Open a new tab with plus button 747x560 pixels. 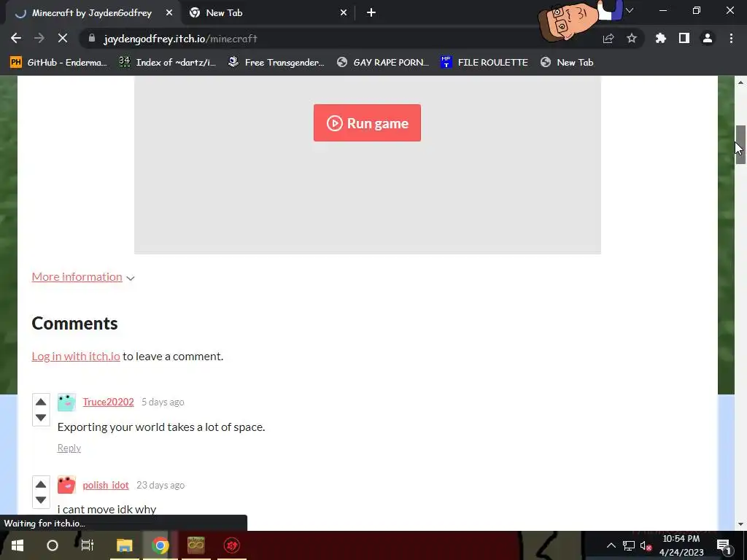[x=371, y=13]
